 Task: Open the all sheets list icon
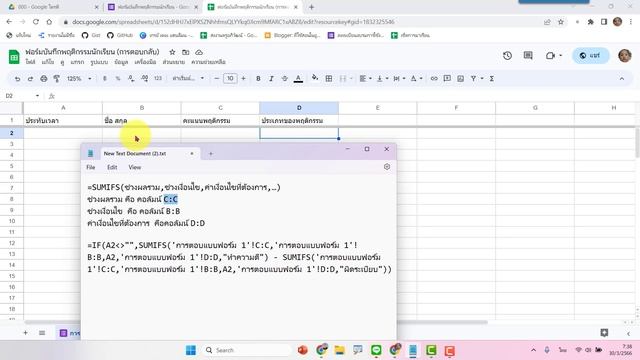tap(42, 333)
